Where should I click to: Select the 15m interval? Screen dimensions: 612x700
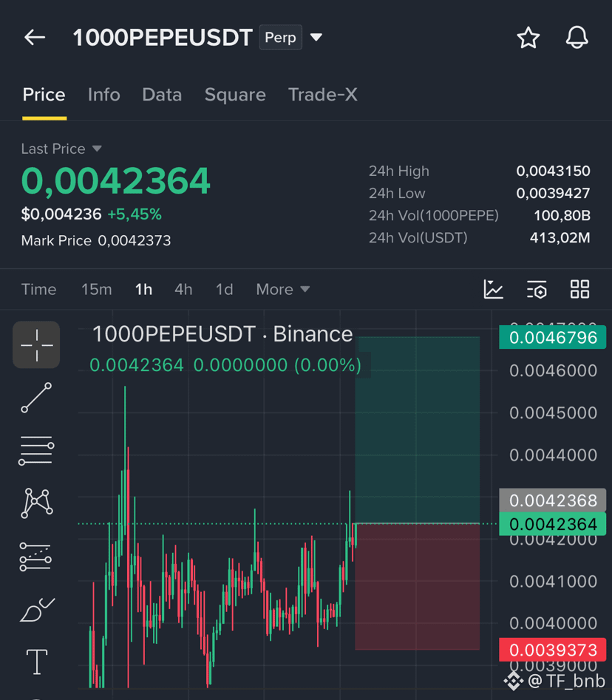click(96, 289)
